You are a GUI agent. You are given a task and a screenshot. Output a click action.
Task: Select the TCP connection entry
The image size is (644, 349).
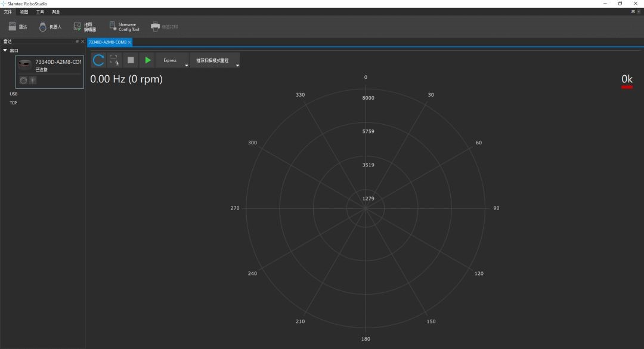tap(13, 103)
